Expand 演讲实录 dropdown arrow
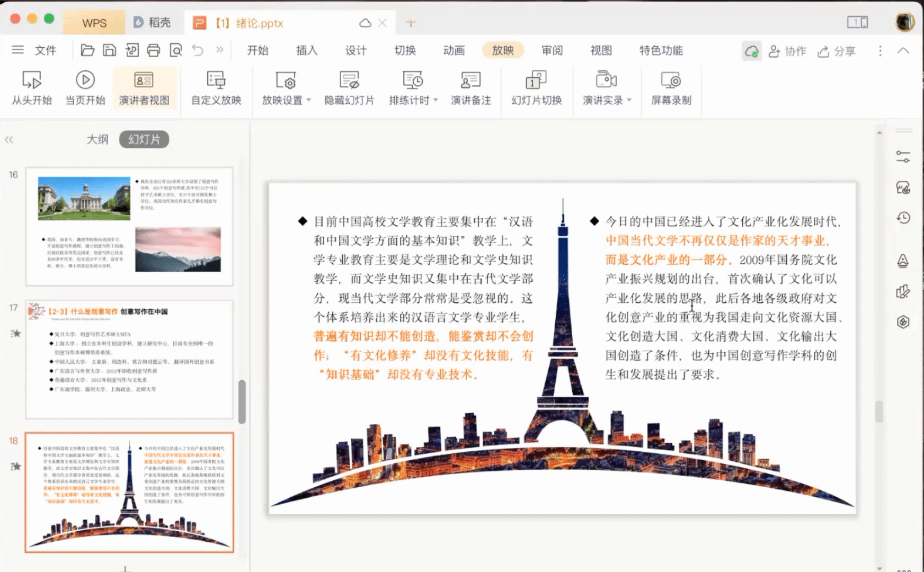The height and width of the screenshot is (572, 924). coord(629,100)
